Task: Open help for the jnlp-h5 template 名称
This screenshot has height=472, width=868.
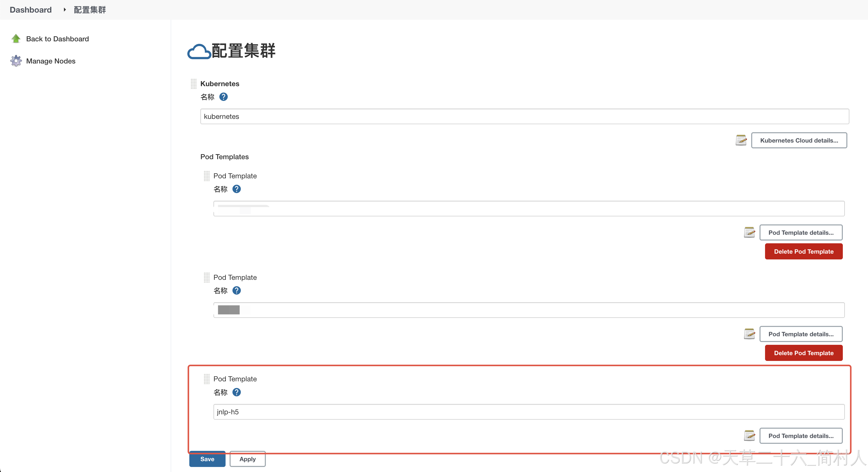Action: [237, 392]
